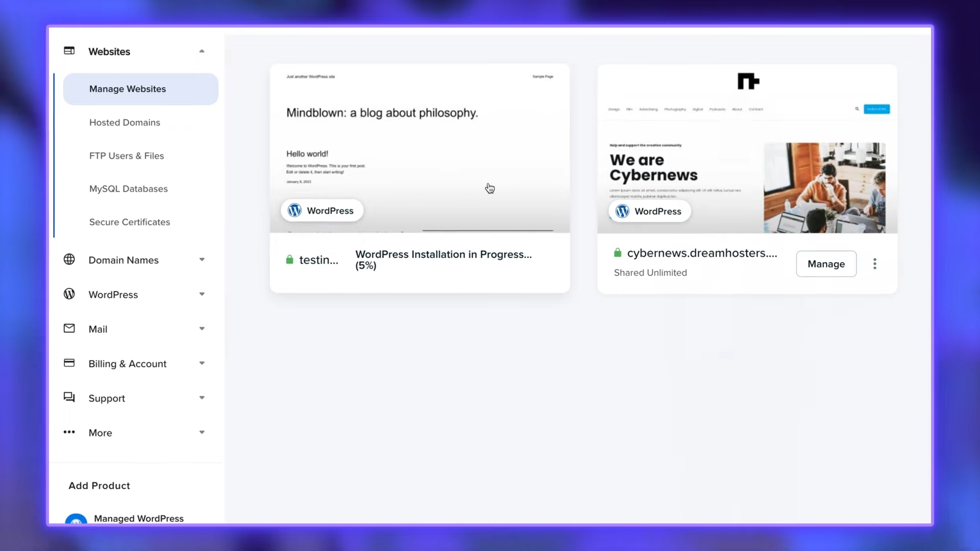Click three-dot menu on cybernews site
Screen dimensions: 980x551
(x=875, y=263)
